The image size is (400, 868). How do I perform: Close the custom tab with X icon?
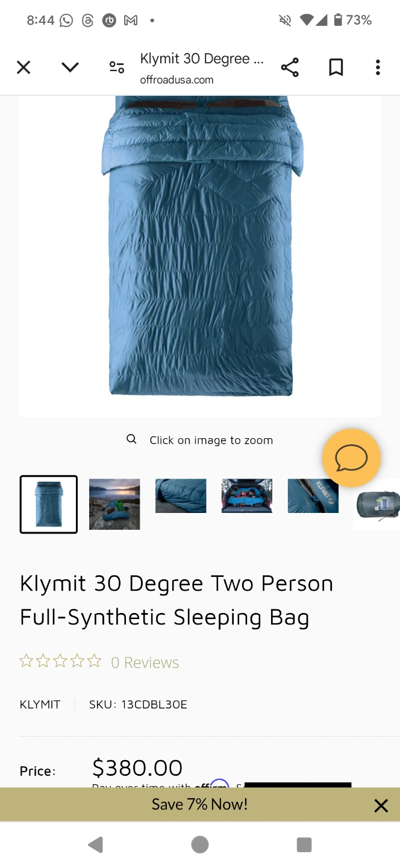[x=23, y=68]
